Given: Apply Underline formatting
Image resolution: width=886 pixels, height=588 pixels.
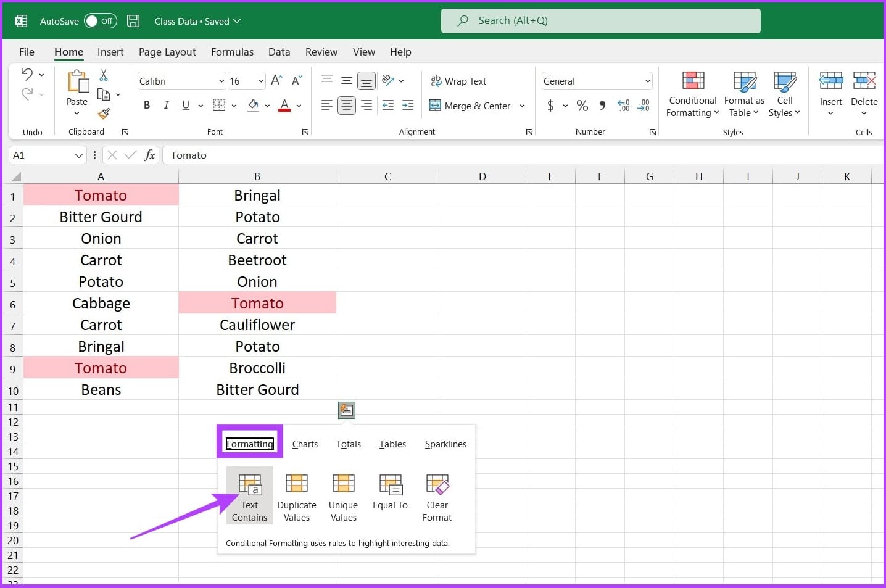Looking at the screenshot, I should pos(186,106).
